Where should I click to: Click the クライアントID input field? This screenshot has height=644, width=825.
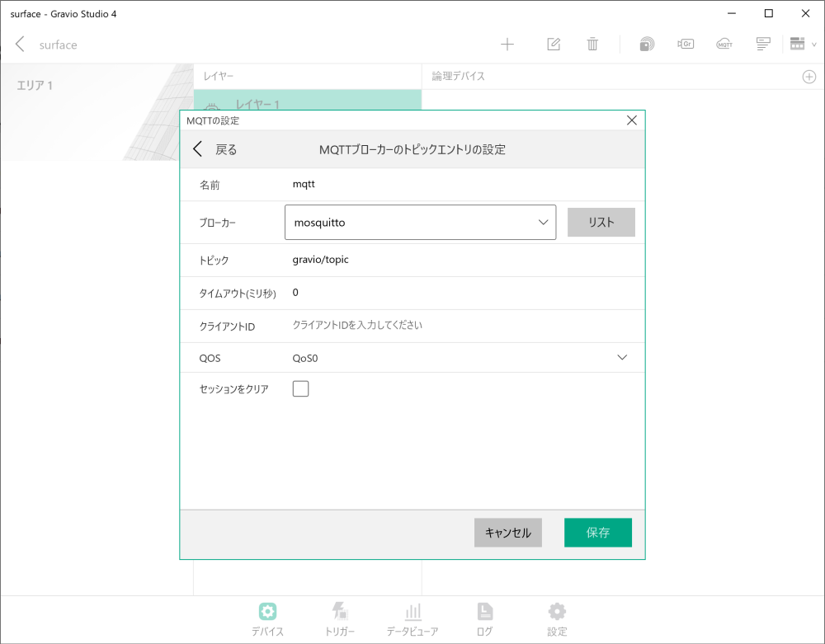coord(412,326)
